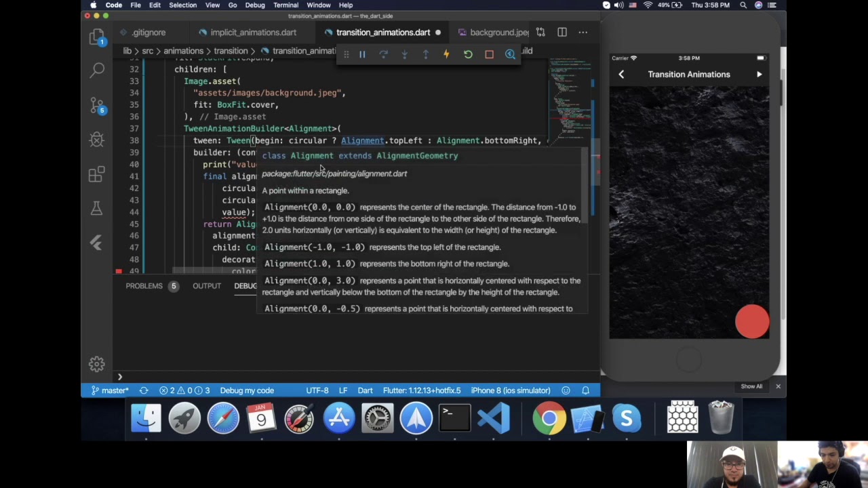Tap the red circle in simulator
The height and width of the screenshot is (488, 868).
(x=752, y=321)
